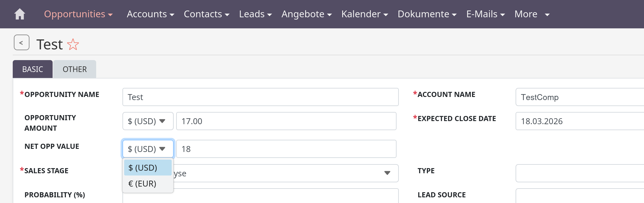
Task: Open the Leads navigation dropdown
Action: click(x=255, y=14)
